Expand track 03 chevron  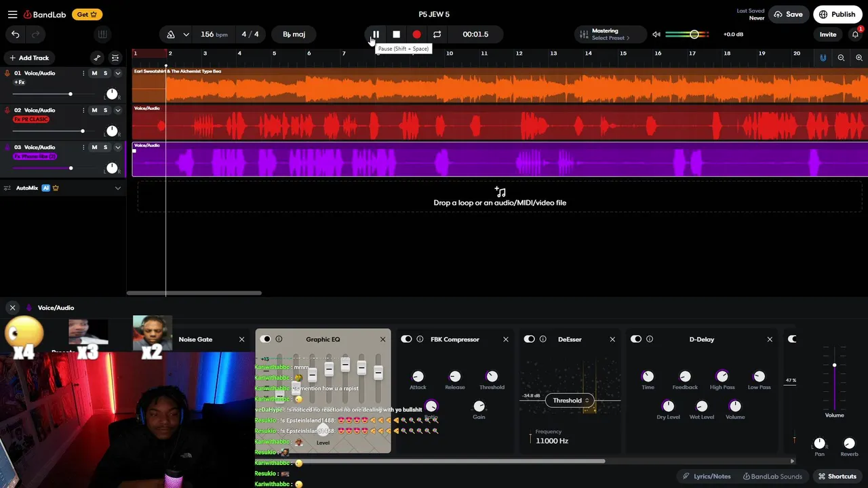(x=117, y=147)
